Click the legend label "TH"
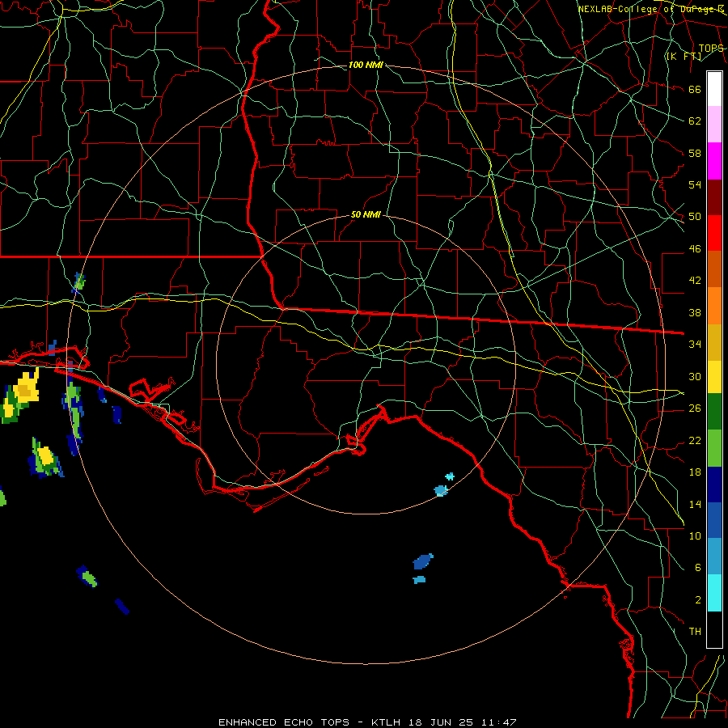Image resolution: width=728 pixels, height=728 pixels. pos(695,631)
